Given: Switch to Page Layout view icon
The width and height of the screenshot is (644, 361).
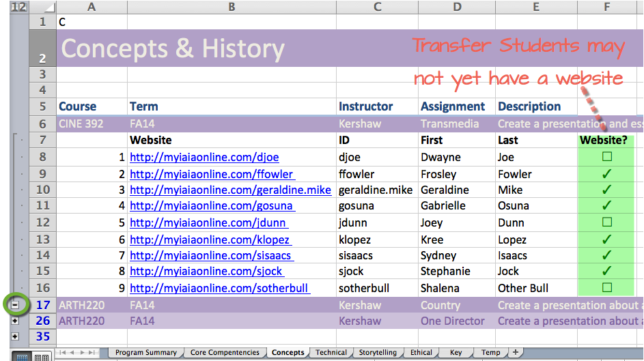Looking at the screenshot, I should coord(41,356).
